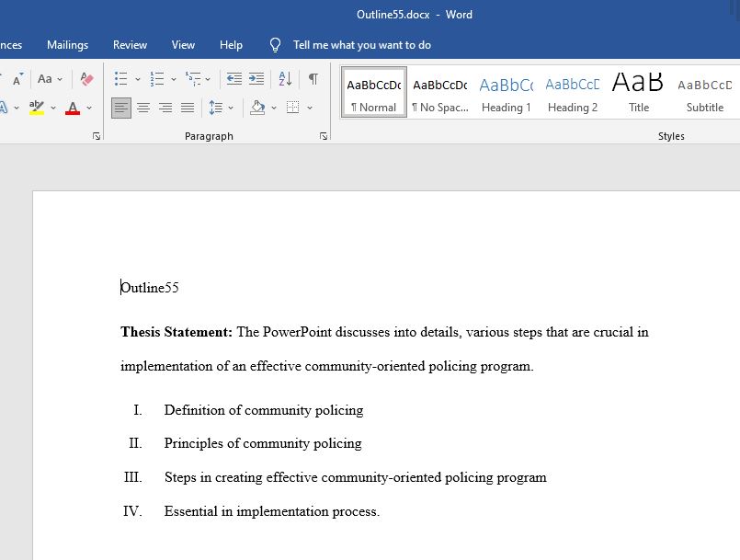Expand the Font Color dropdown arrow

click(x=89, y=109)
